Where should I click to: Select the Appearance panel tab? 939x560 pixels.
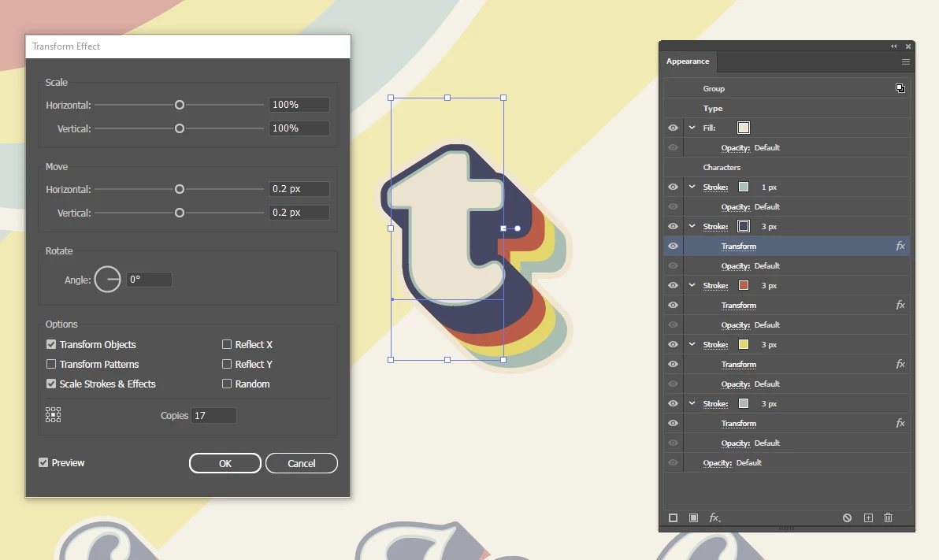(688, 61)
